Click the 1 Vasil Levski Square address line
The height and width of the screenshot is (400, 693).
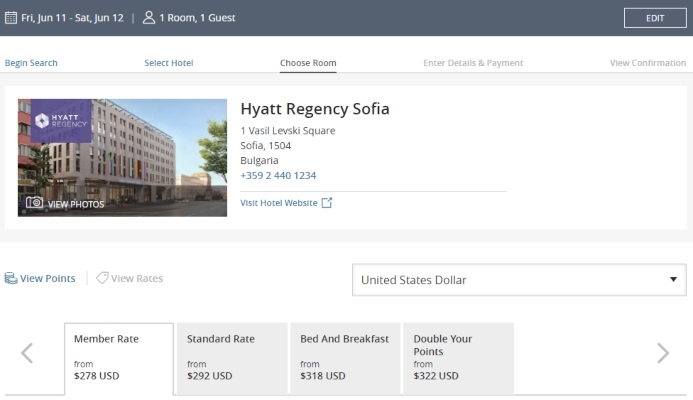click(288, 131)
